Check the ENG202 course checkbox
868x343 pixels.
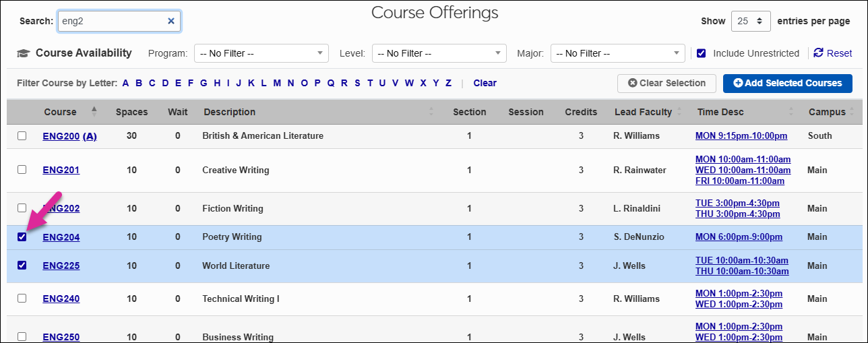click(x=22, y=208)
